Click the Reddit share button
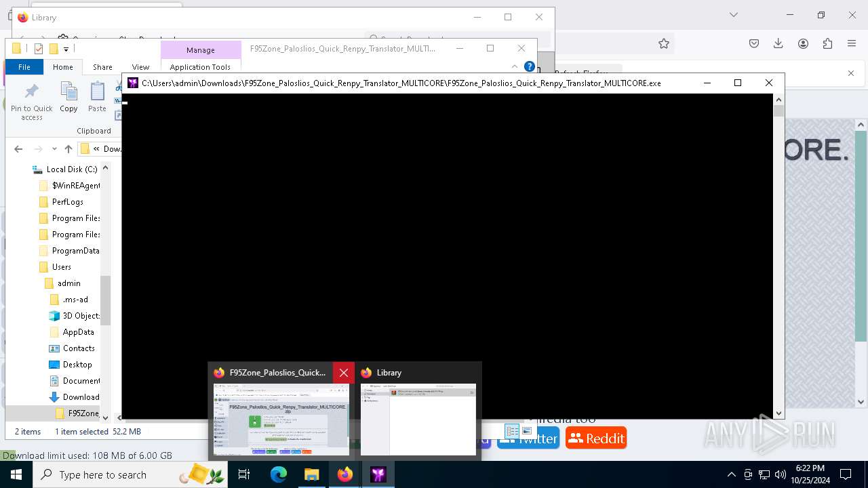This screenshot has width=868, height=488. 596,439
